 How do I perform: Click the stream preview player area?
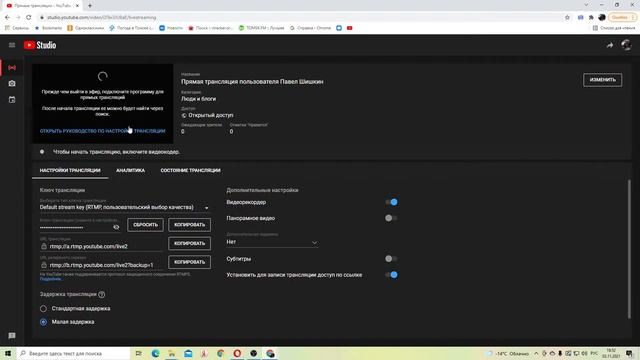(x=102, y=104)
